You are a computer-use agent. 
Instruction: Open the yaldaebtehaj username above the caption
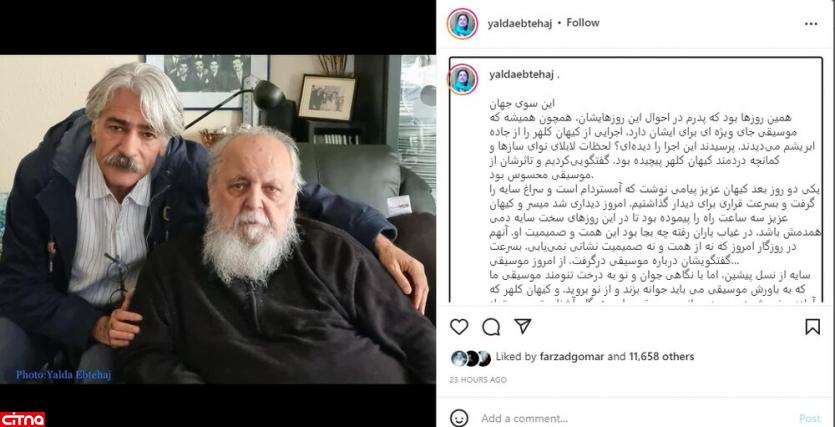pyautogui.click(x=521, y=75)
